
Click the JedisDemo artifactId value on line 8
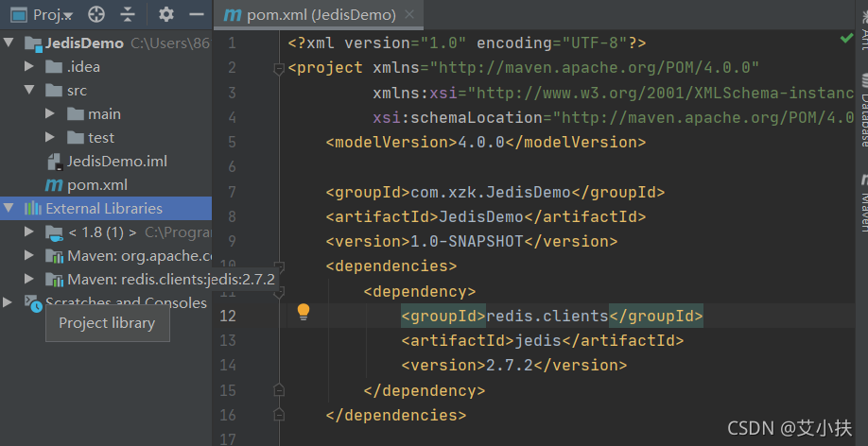(x=481, y=217)
